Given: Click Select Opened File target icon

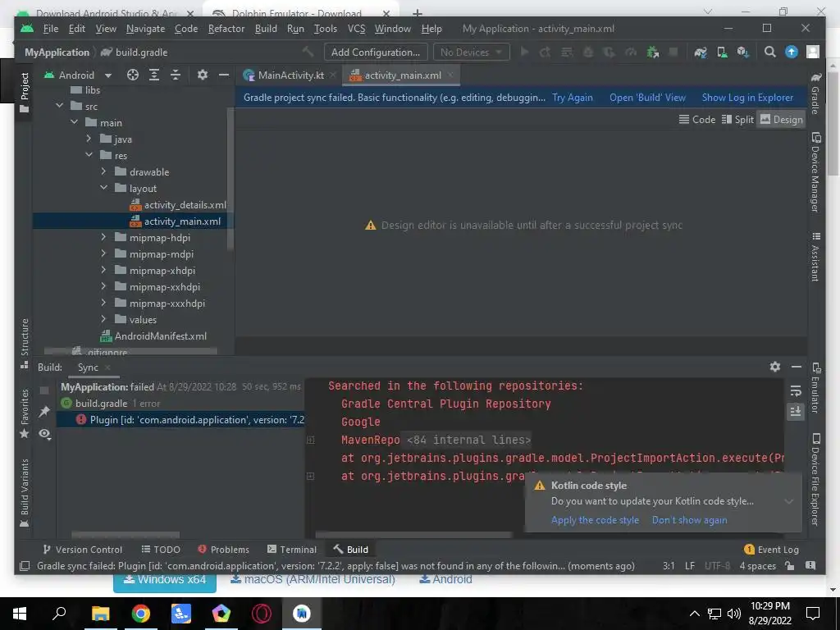Looking at the screenshot, I should pyautogui.click(x=133, y=75).
